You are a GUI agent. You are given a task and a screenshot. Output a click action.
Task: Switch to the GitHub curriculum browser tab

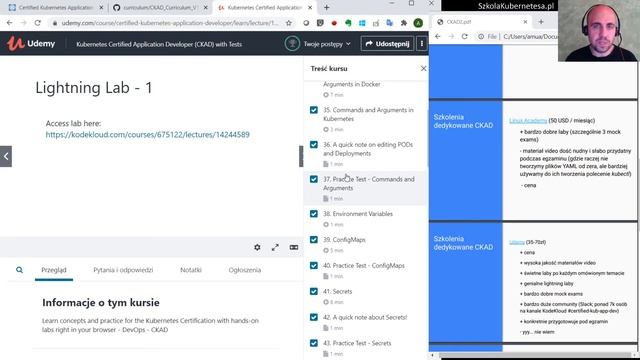click(x=160, y=8)
